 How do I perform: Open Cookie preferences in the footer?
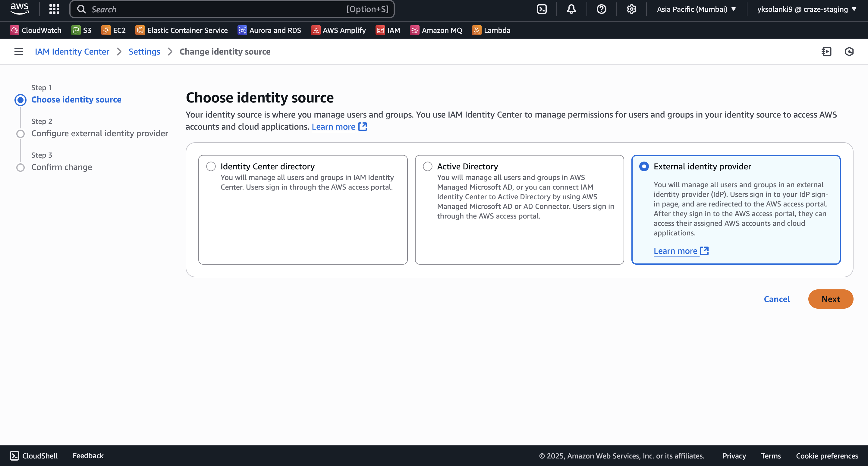[x=826, y=455]
